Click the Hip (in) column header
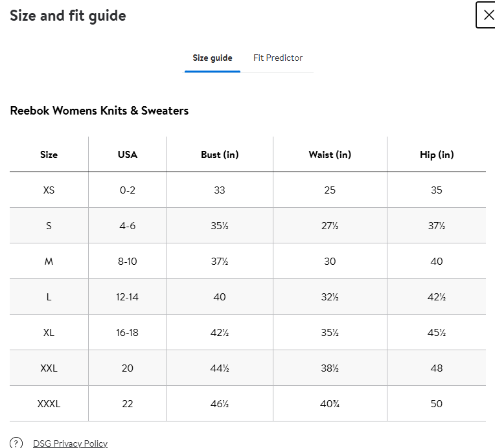The image size is (495, 448). pos(437,155)
